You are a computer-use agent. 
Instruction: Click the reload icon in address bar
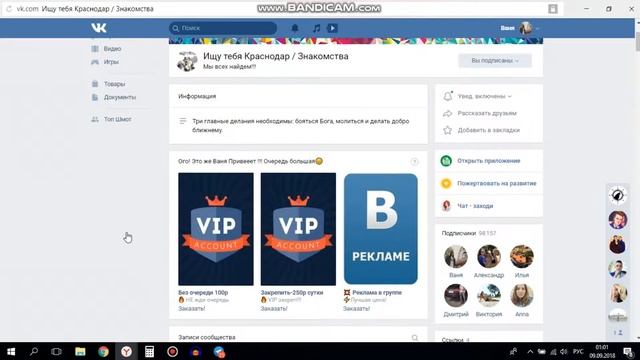(9, 9)
